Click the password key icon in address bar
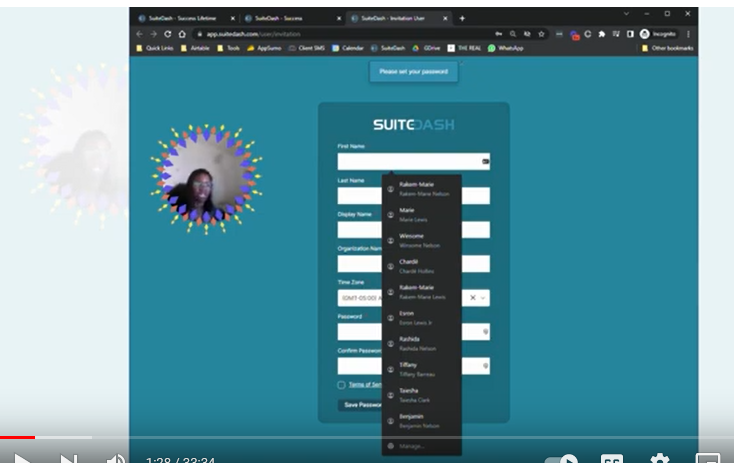The image size is (734, 463). pyautogui.click(x=499, y=34)
